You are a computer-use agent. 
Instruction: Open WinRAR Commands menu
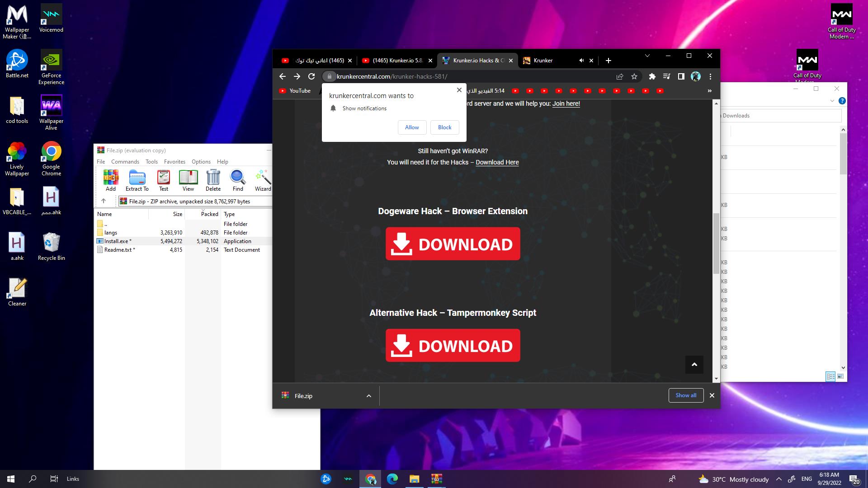(x=125, y=161)
